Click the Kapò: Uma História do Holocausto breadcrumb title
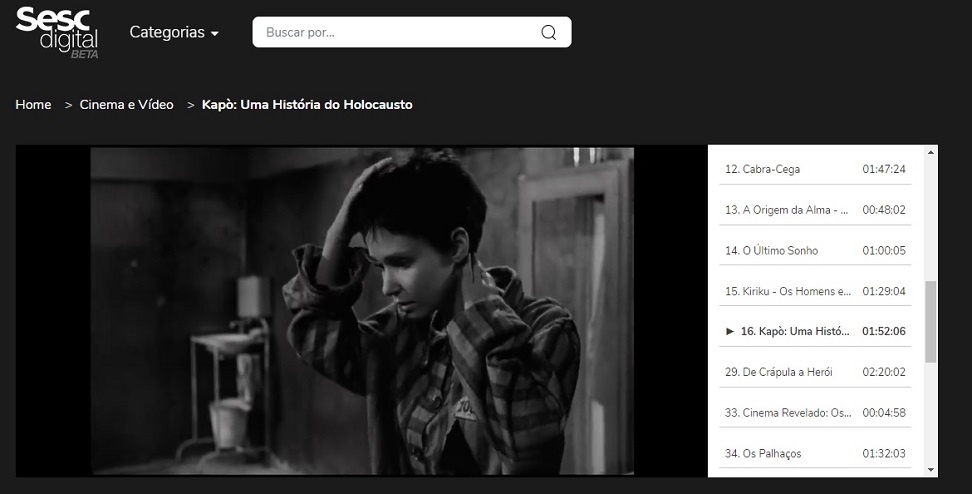This screenshot has height=494, width=972. 307,104
